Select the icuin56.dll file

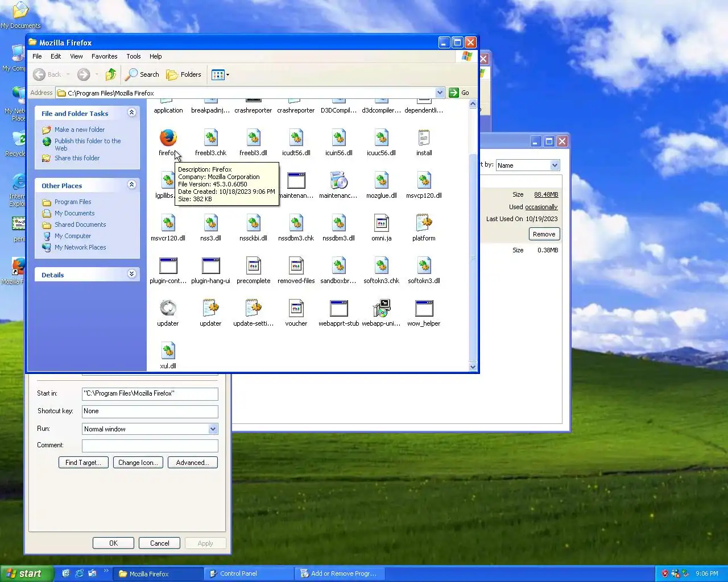tap(338, 142)
